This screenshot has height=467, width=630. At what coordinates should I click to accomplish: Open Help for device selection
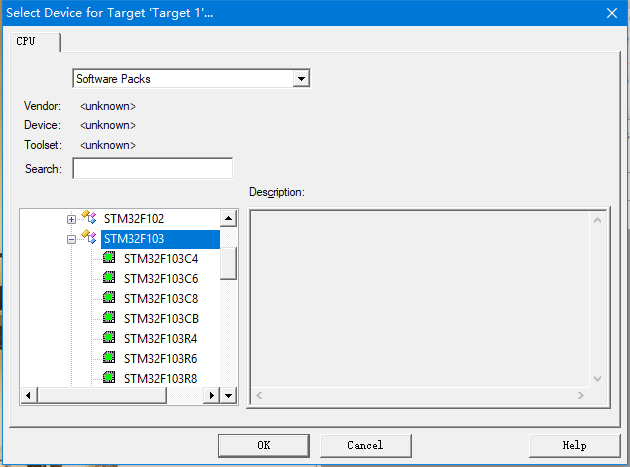tap(575, 445)
